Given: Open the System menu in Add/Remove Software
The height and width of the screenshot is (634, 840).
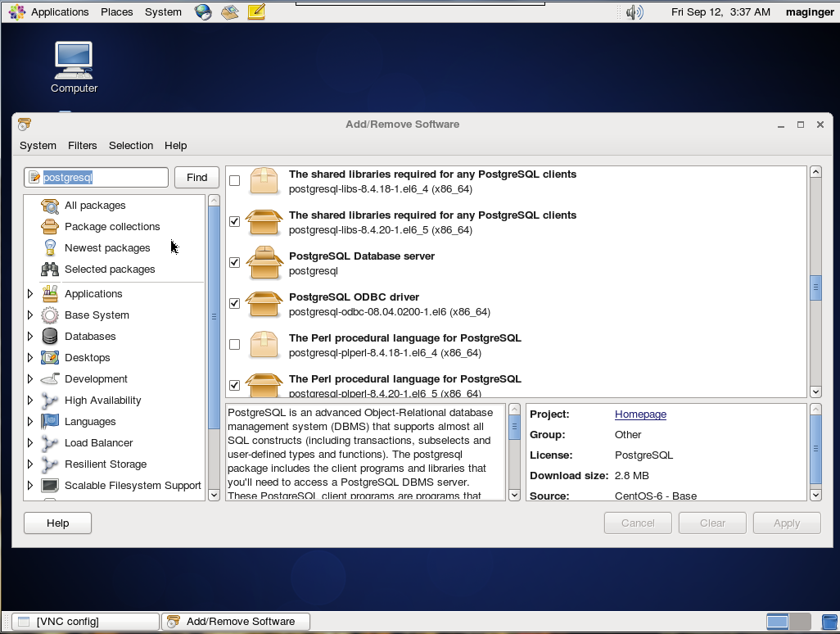Looking at the screenshot, I should [x=38, y=146].
